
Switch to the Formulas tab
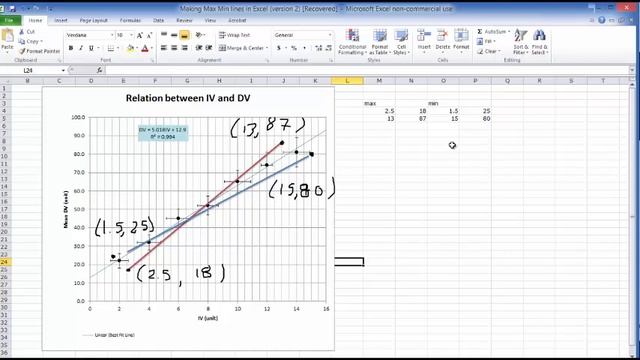click(130, 20)
